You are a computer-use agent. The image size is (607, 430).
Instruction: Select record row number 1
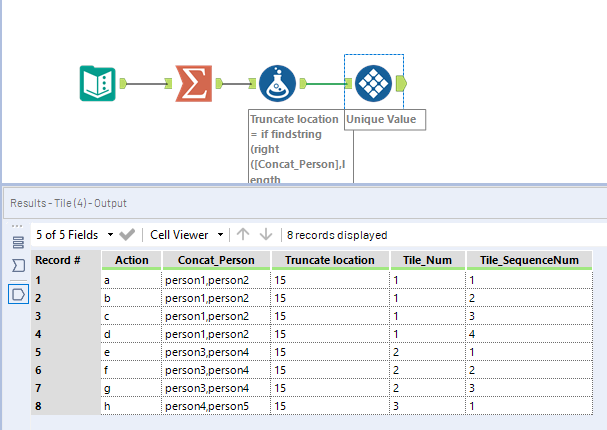[66, 280]
